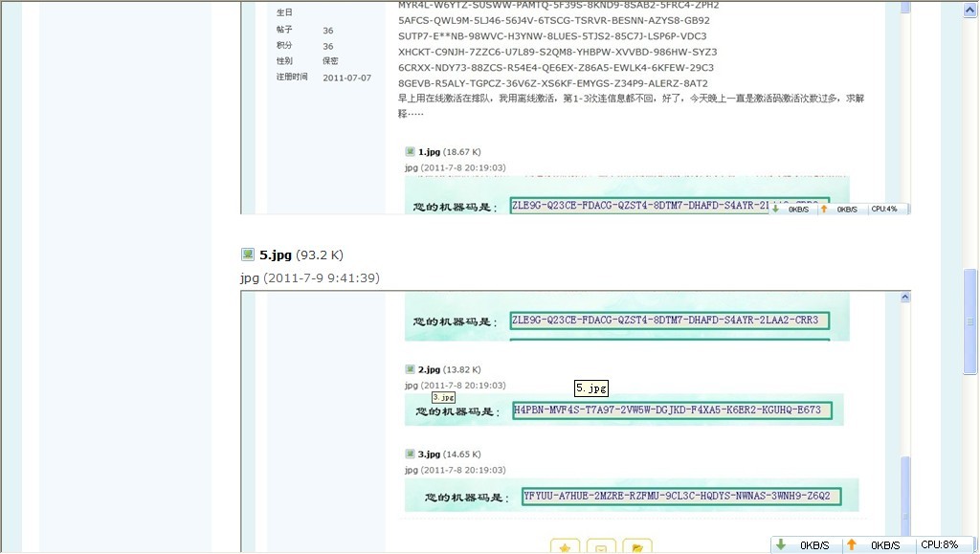Click the folder button below the post
The height and width of the screenshot is (554, 980).
636,547
